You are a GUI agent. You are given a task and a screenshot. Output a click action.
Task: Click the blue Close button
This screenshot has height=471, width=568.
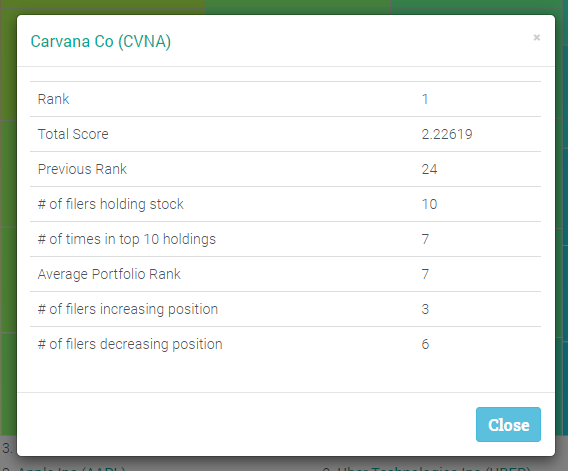(x=508, y=424)
